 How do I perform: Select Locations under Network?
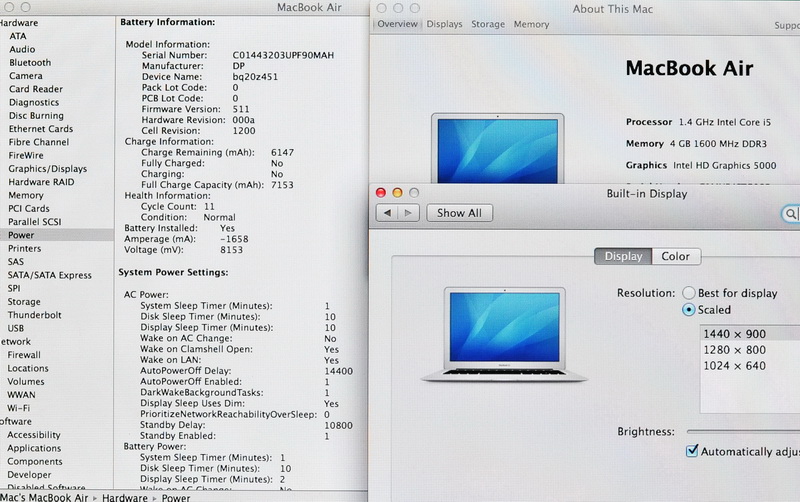(28, 368)
